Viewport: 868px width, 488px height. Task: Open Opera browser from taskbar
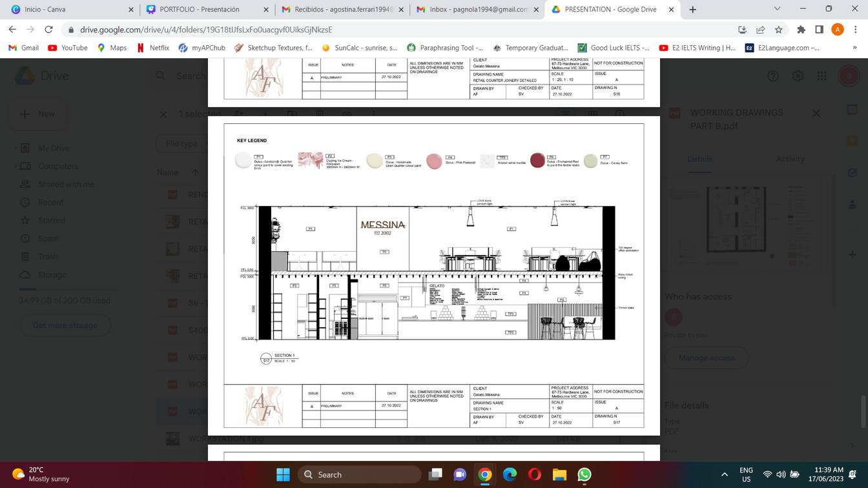click(534, 474)
